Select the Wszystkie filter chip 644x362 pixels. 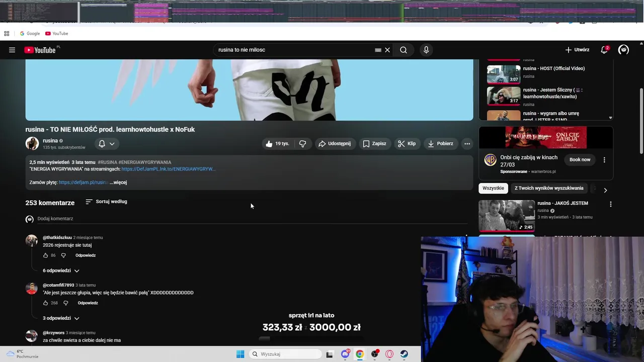[x=493, y=188]
